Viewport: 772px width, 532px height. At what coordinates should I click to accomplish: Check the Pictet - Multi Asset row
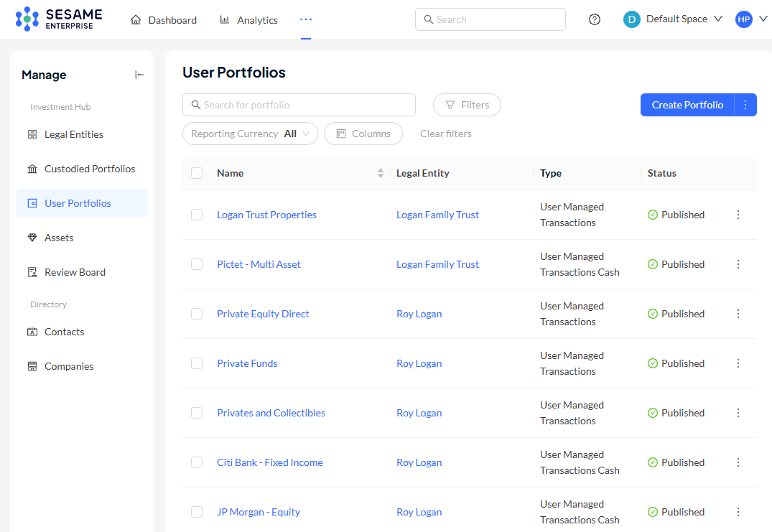pyautogui.click(x=197, y=264)
